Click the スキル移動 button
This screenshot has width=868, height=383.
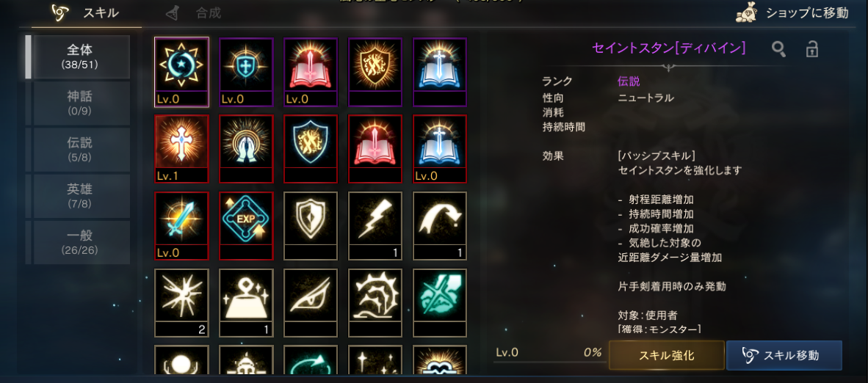(x=784, y=355)
